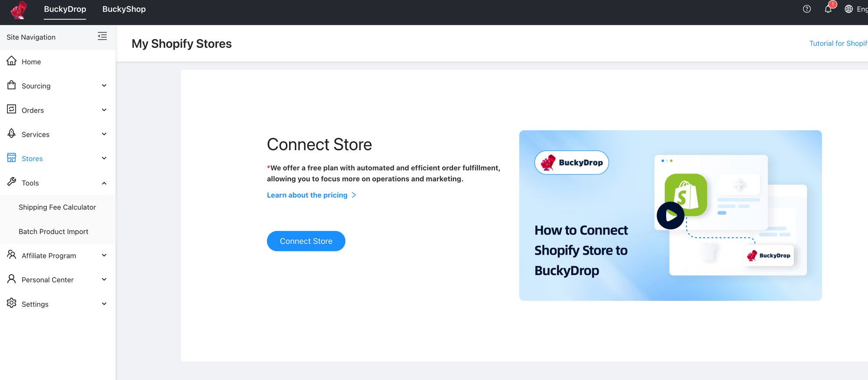Click the arrow next to Learn about pricing

click(354, 195)
